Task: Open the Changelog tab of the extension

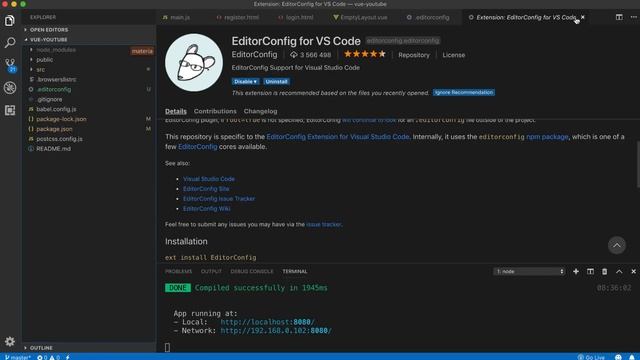Action: pos(260,111)
